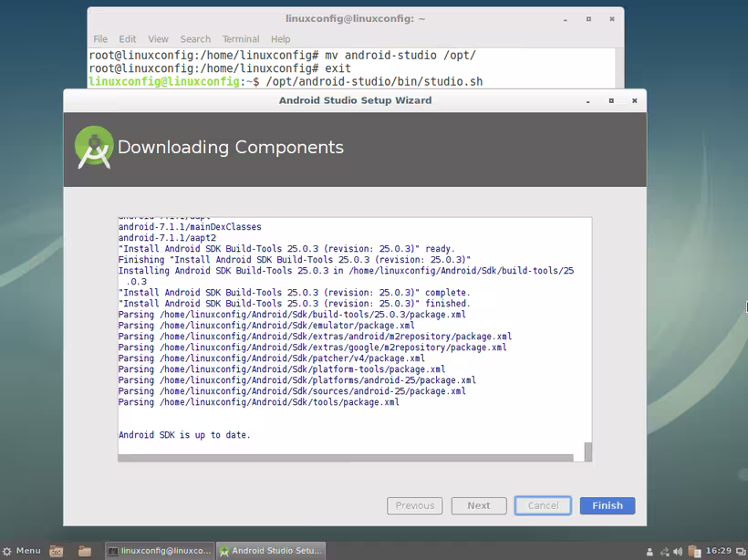Click the user icon in system tray

(x=649, y=552)
